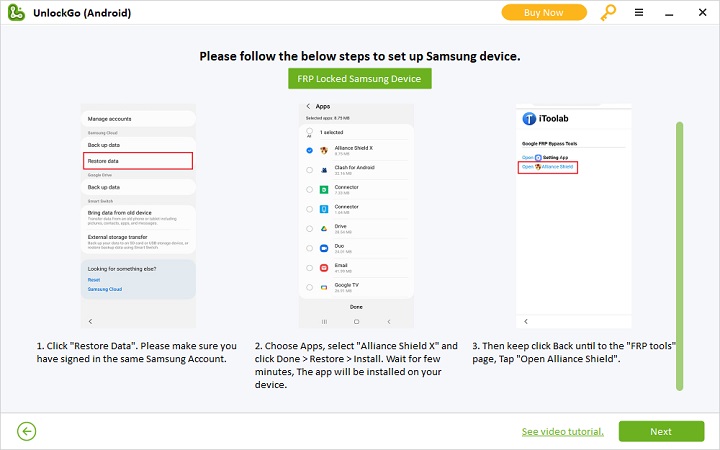Open the register key icon
720x450 pixels.
(608, 12)
